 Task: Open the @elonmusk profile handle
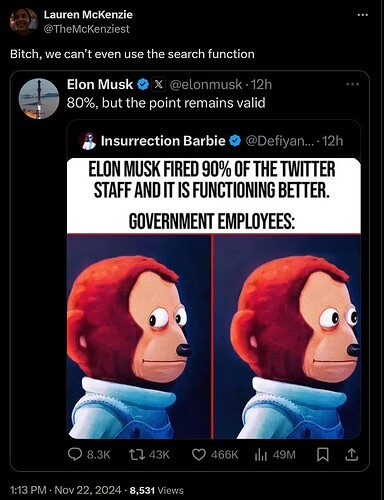206,85
